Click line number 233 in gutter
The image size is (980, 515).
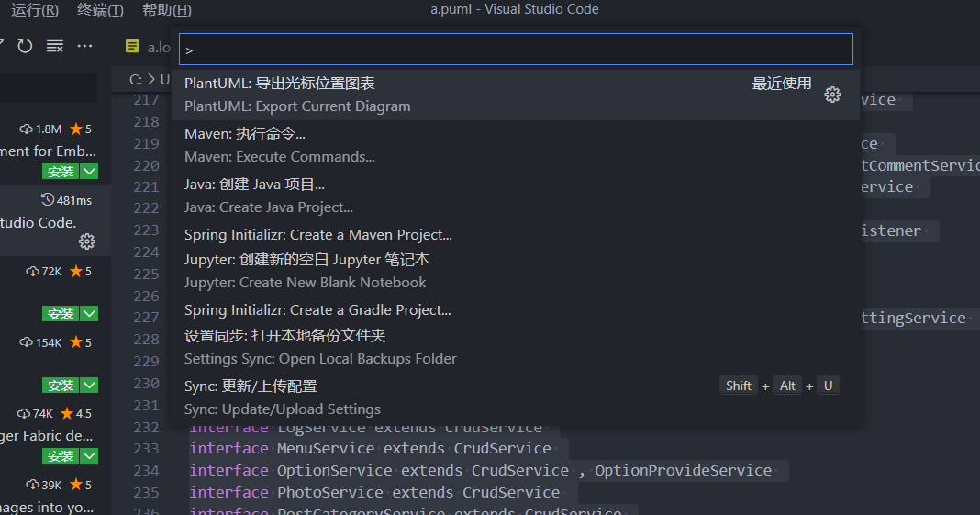[x=146, y=449]
